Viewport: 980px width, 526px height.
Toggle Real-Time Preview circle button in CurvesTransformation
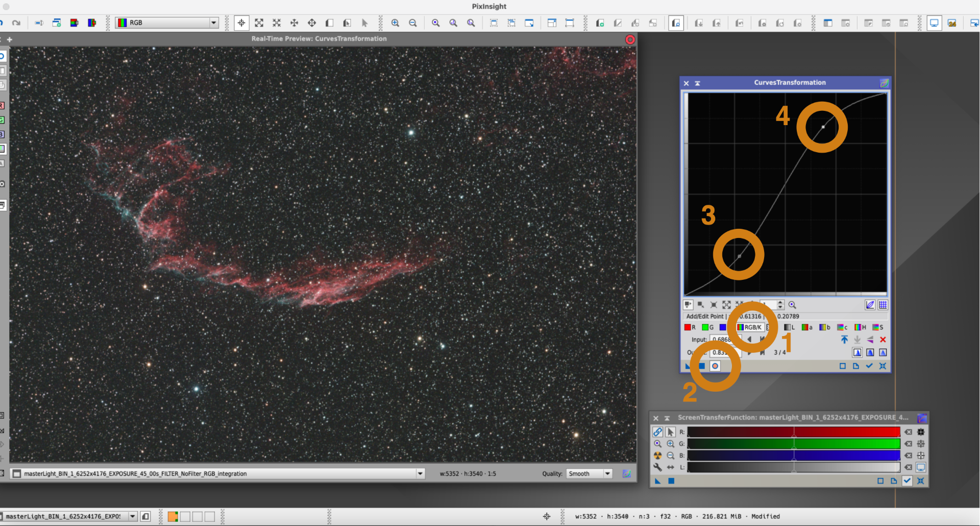pyautogui.click(x=715, y=366)
